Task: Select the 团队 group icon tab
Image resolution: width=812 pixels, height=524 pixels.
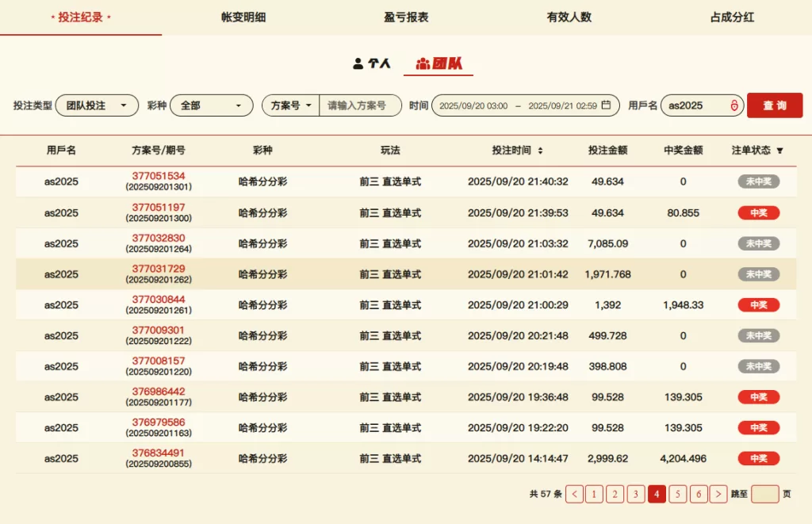Action: (x=439, y=63)
